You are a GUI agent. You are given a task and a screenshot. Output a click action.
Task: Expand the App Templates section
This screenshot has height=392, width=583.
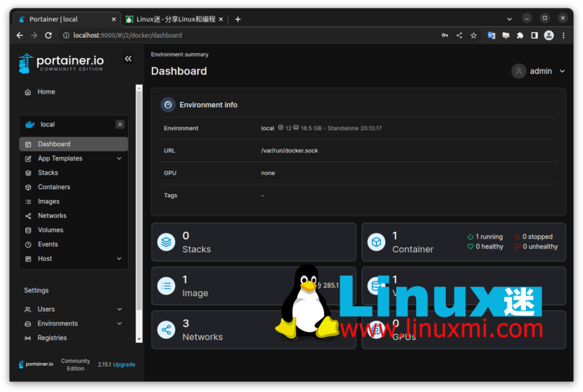click(119, 159)
